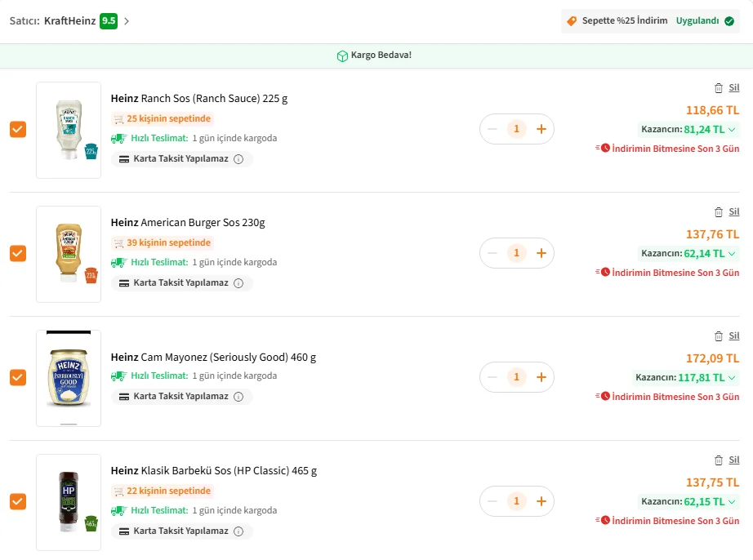Open Heinz Cam Mayonez (Seriously Good) title

[x=214, y=358]
